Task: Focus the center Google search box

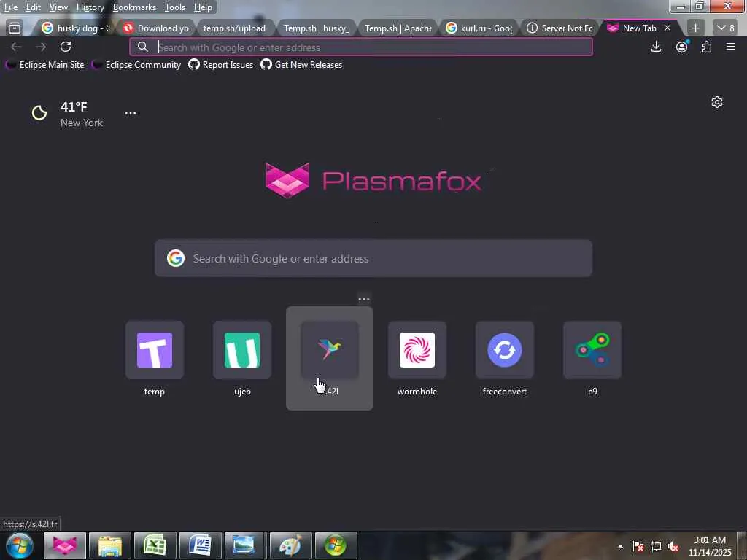Action: (373, 258)
